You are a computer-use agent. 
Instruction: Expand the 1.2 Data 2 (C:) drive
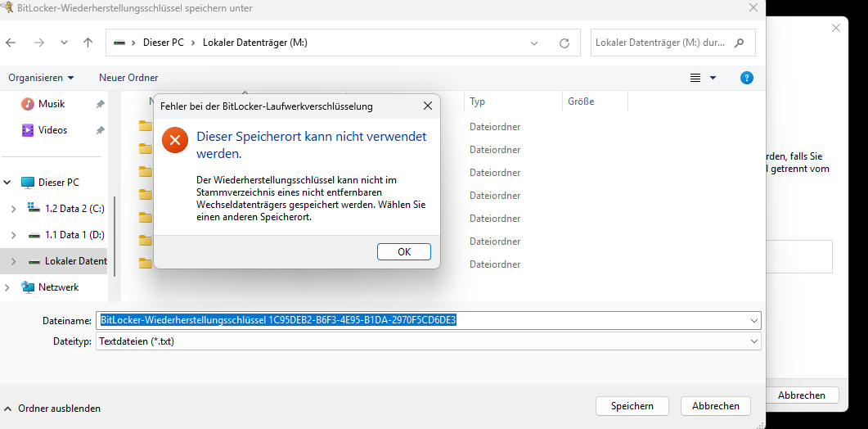coord(14,209)
